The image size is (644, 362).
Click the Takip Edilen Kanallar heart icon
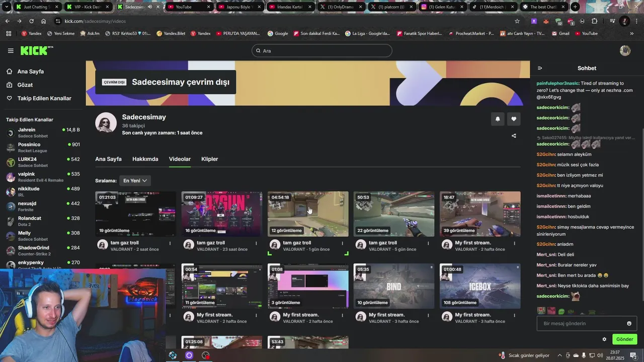pyautogui.click(x=10, y=98)
